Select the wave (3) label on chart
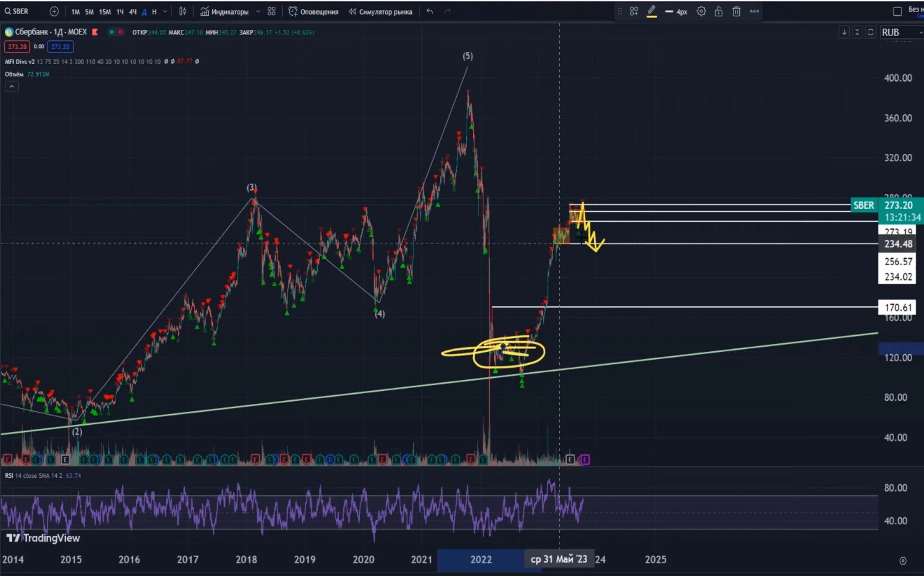 [x=252, y=187]
